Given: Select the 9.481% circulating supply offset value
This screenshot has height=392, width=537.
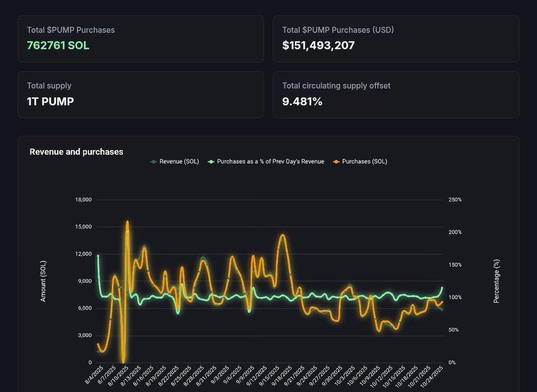Looking at the screenshot, I should tap(302, 101).
